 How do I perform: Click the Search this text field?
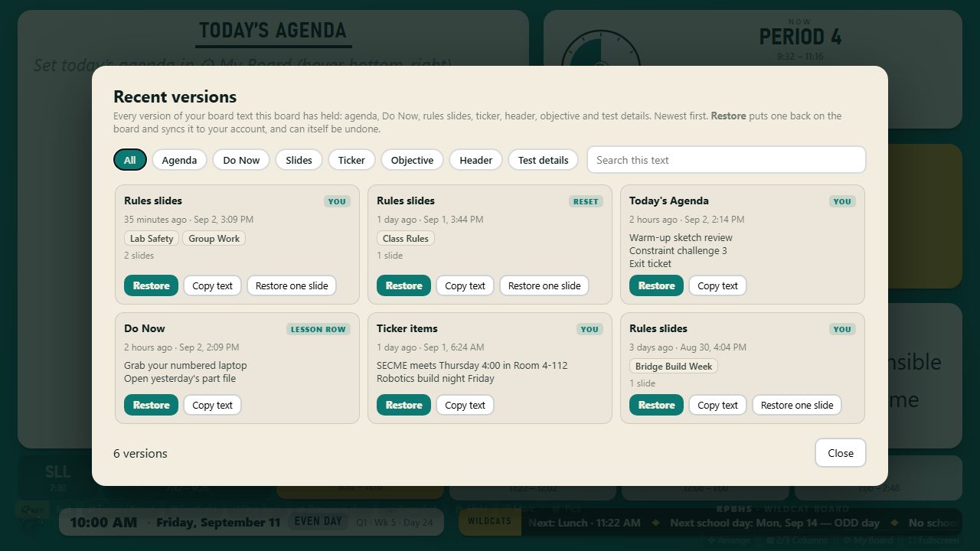(726, 160)
